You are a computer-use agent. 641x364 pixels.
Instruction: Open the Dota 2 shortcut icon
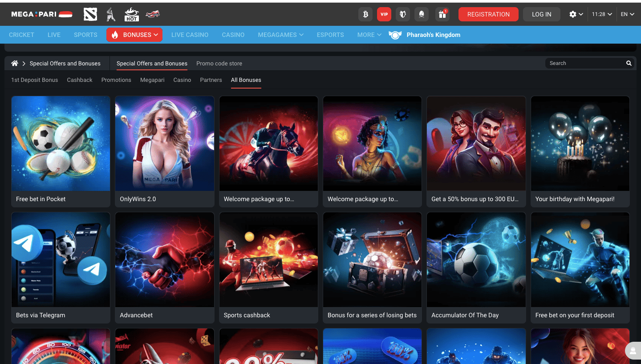[x=90, y=14]
